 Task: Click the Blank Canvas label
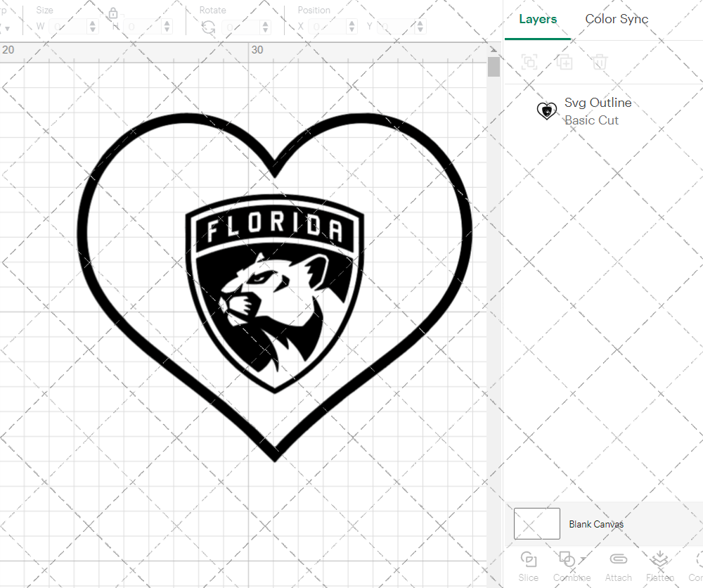point(596,524)
